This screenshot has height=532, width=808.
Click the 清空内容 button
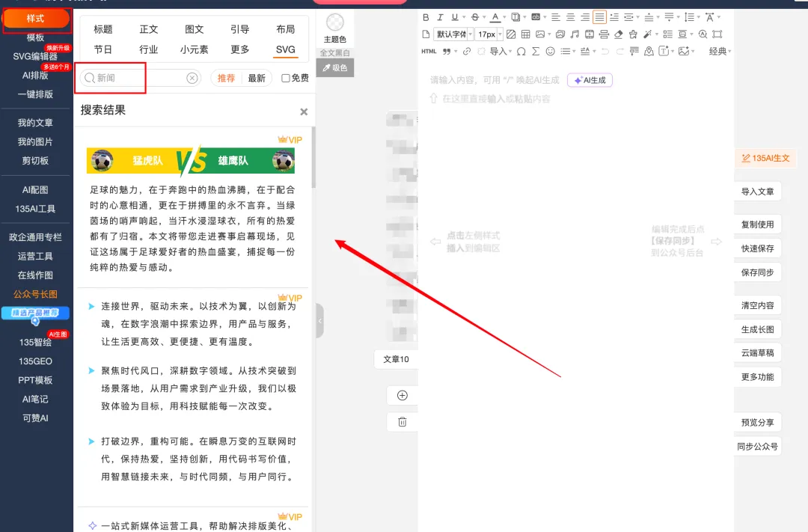pos(757,305)
